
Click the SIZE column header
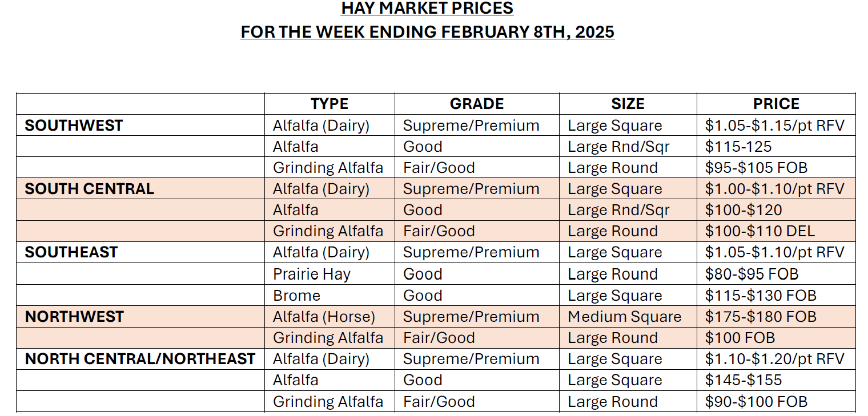[x=628, y=104]
